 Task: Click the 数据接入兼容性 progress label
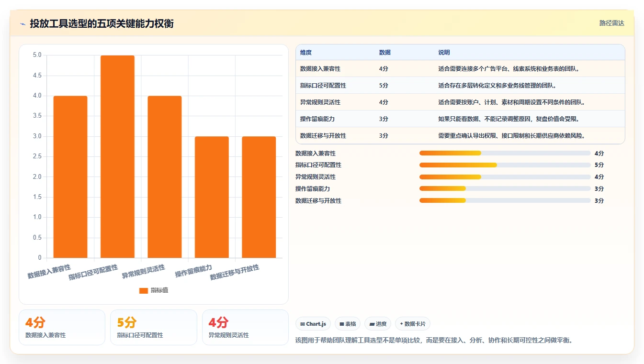point(316,153)
